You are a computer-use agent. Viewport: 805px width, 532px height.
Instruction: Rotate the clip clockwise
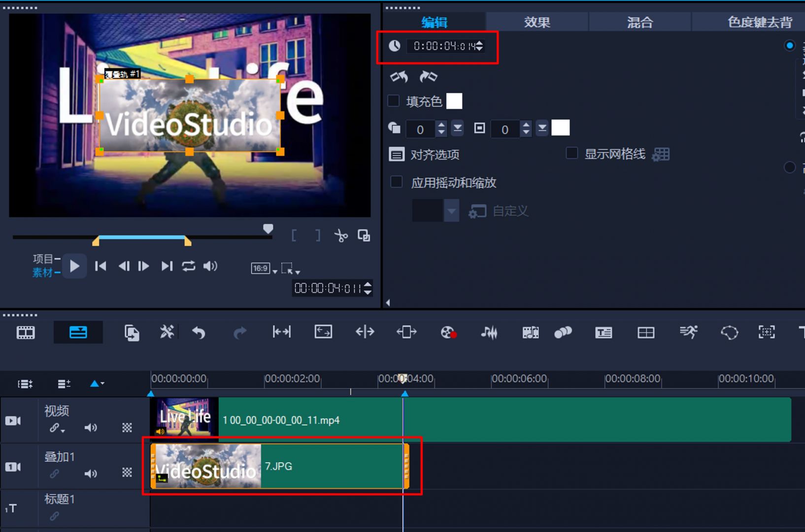click(x=428, y=77)
